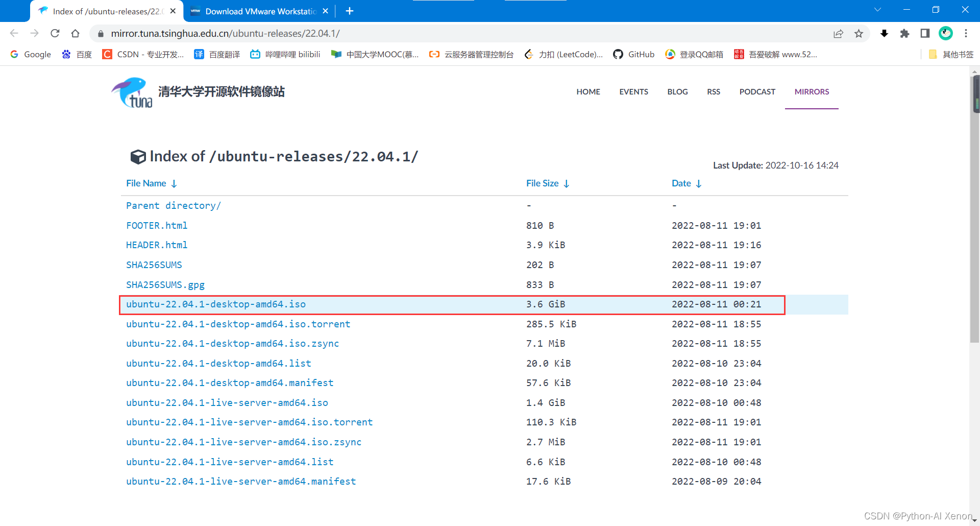Image resolution: width=980 pixels, height=526 pixels.
Task: Open the download manager extension icon
Action: click(884, 34)
